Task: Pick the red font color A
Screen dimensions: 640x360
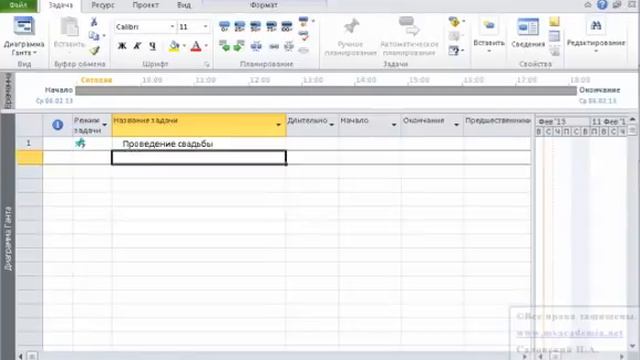Action: 196,46
